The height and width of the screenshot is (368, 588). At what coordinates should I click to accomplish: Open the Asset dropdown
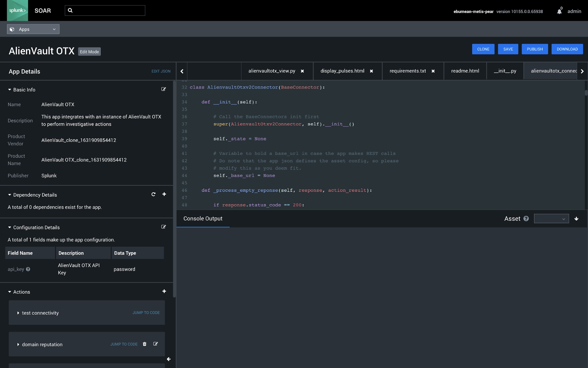[551, 219]
